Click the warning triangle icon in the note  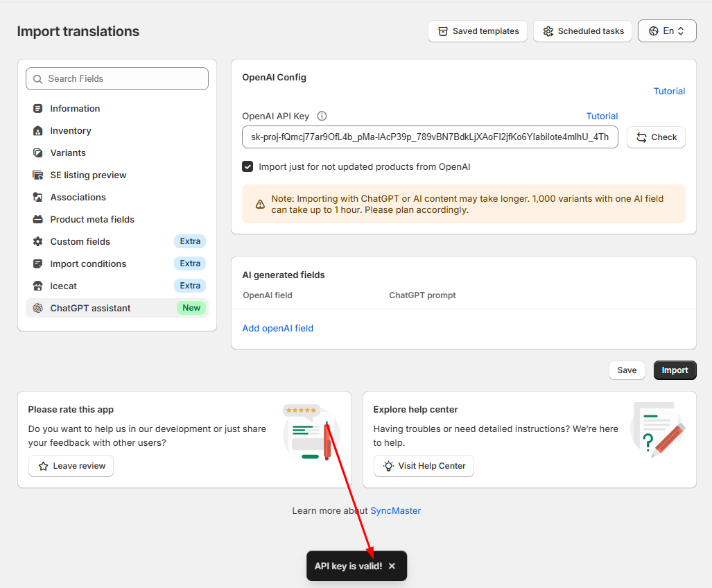(260, 205)
